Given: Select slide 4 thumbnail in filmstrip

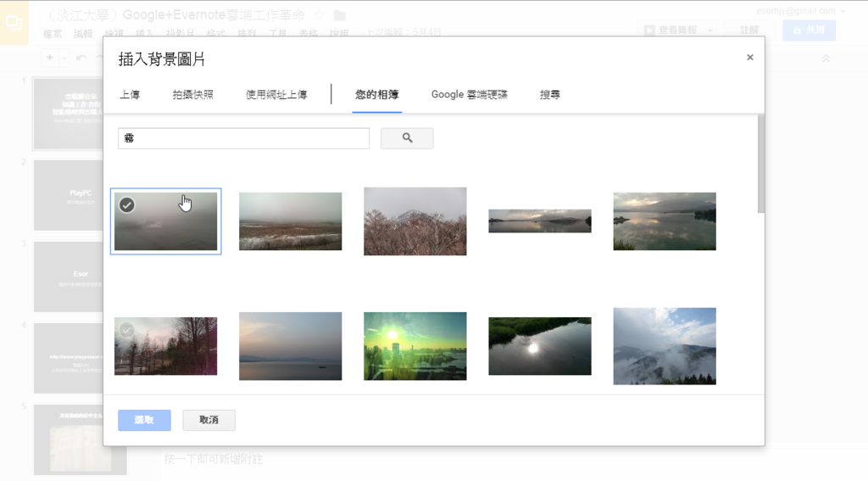Looking at the screenshot, I should 68,358.
